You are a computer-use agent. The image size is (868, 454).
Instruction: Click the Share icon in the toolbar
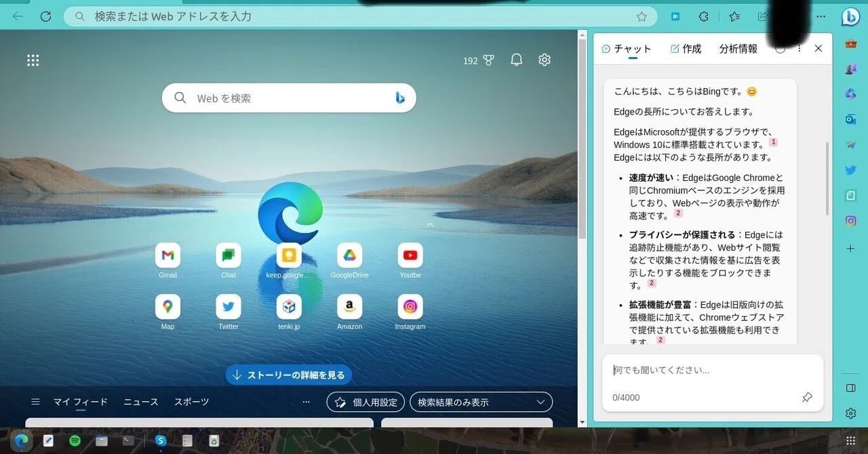pos(762,16)
